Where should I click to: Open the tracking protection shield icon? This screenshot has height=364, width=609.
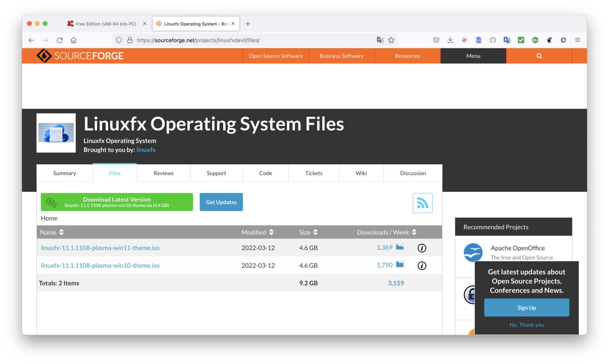point(119,40)
